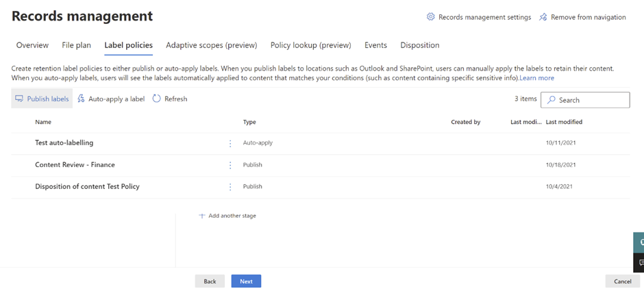Click the Auto-apply a label icon
This screenshot has width=644, height=289.
(x=81, y=99)
